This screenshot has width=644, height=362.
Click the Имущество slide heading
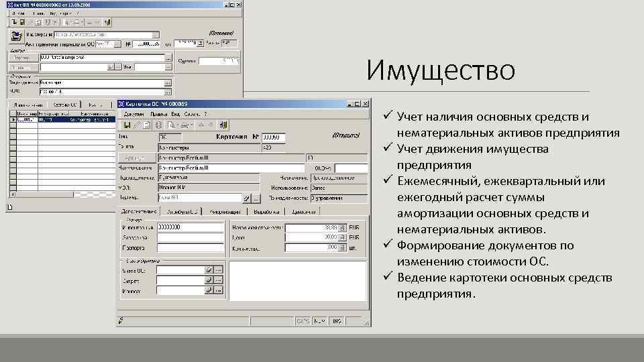click(441, 70)
